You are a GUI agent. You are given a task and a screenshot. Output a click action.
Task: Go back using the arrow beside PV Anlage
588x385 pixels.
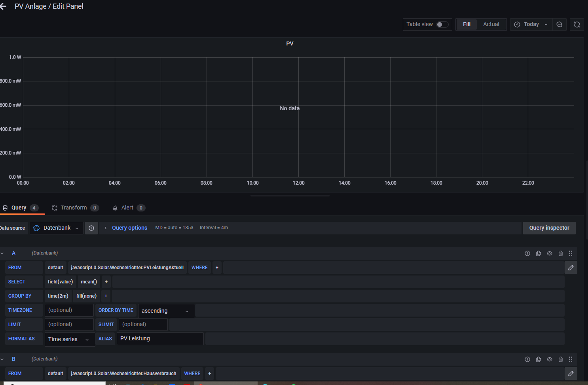[3, 6]
